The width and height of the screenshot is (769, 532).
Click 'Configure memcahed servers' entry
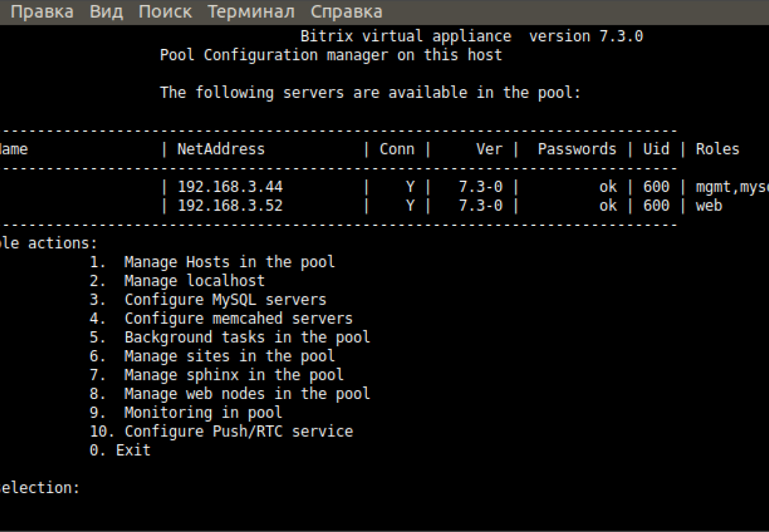point(238,318)
